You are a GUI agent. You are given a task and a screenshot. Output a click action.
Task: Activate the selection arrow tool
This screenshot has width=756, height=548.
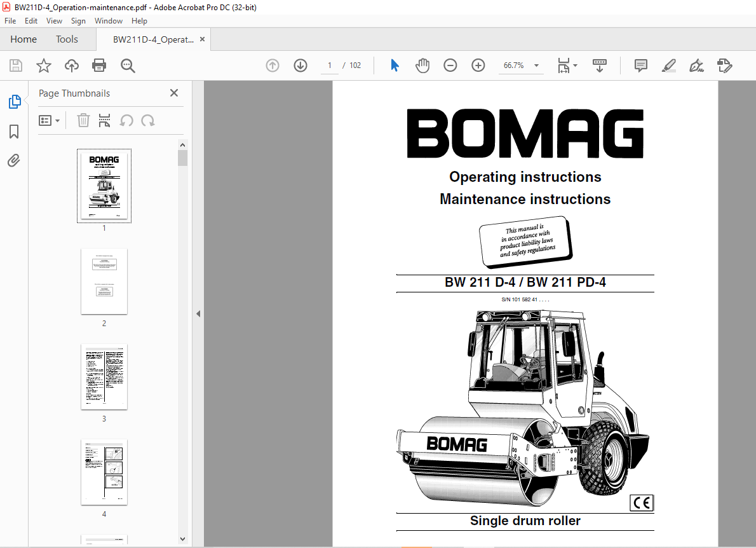coord(395,65)
